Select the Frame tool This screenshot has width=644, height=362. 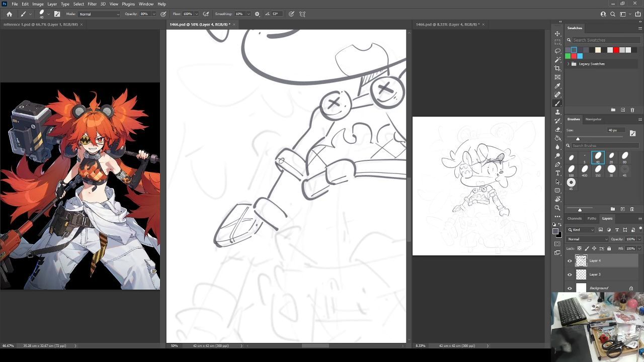click(557, 77)
